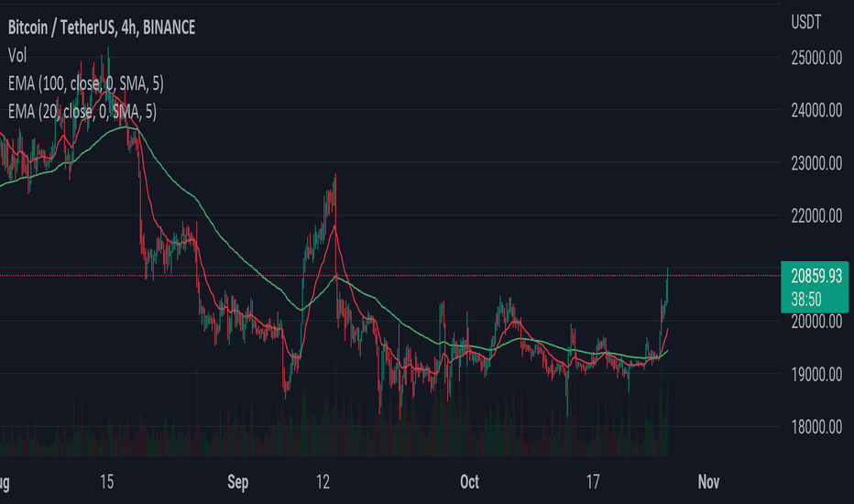
Task: Click the 25000.00 price axis label
Action: click(816, 58)
